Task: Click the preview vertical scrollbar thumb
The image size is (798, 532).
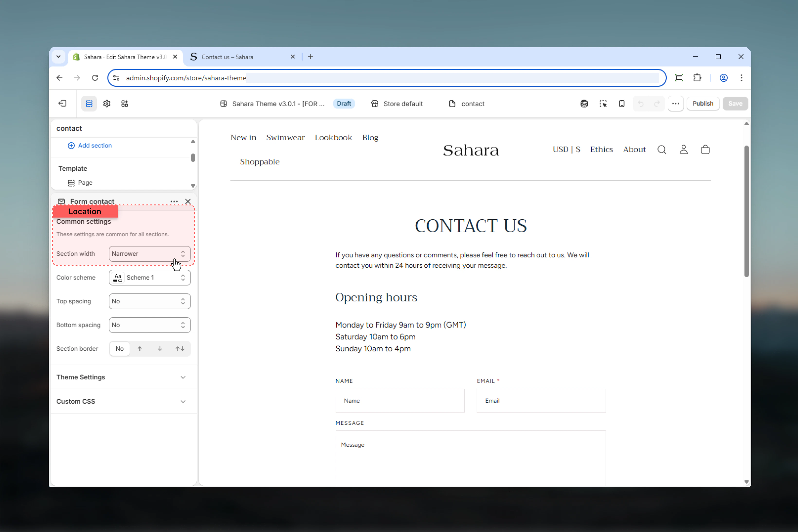Action: (746, 211)
